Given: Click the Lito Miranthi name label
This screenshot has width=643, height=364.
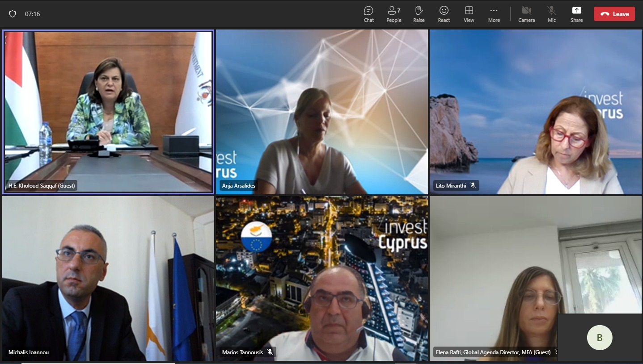Looking at the screenshot, I should pos(451,185).
